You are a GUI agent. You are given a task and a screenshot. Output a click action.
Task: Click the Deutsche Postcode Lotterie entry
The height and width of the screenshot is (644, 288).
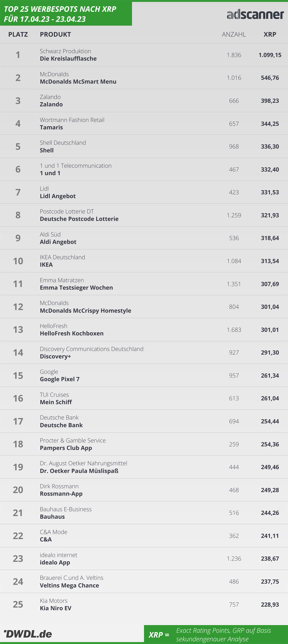click(x=79, y=219)
